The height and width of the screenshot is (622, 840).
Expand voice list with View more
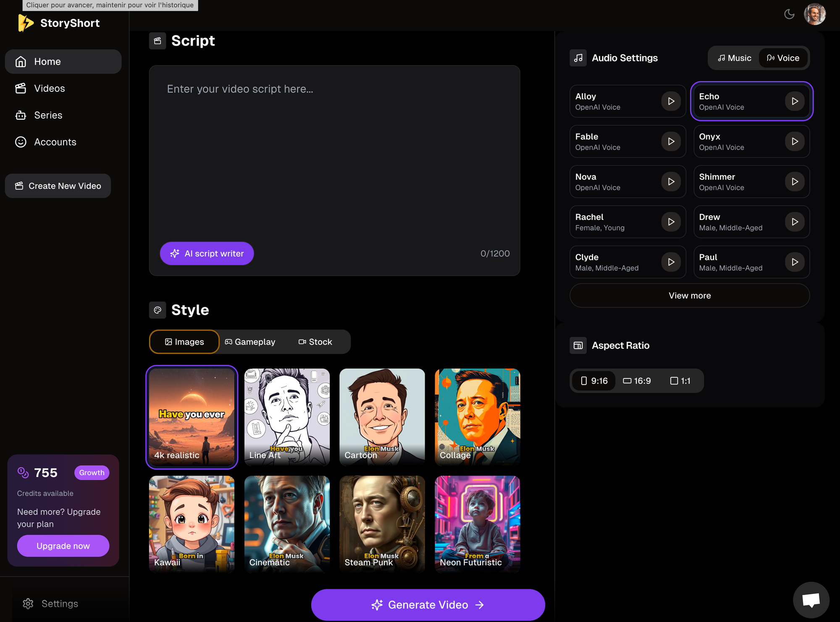[689, 295]
